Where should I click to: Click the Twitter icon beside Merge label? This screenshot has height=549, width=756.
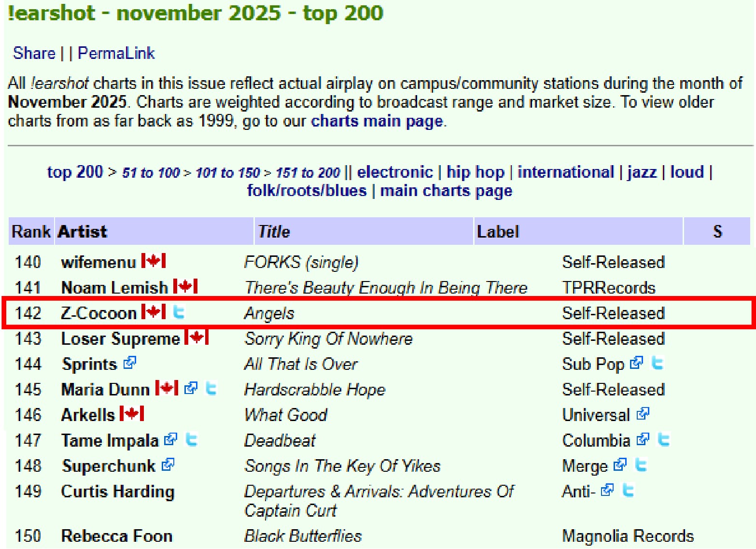(x=641, y=465)
